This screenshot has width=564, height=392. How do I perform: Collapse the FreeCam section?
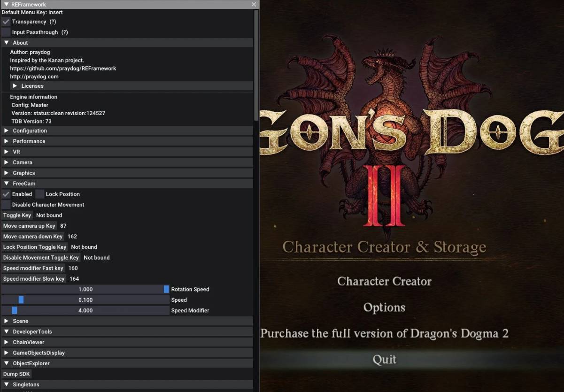(x=127, y=184)
